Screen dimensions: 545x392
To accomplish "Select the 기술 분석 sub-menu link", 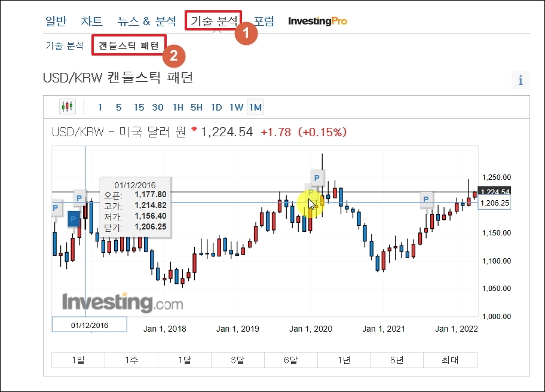I will (65, 45).
